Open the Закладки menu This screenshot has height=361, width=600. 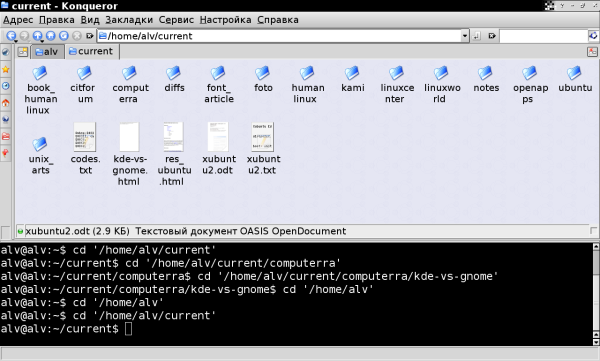coord(129,20)
